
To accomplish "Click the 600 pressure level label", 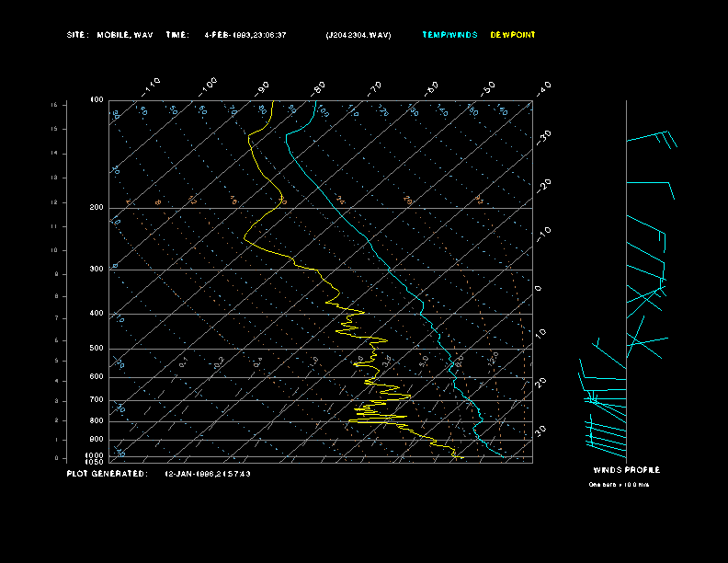I will (x=97, y=377).
